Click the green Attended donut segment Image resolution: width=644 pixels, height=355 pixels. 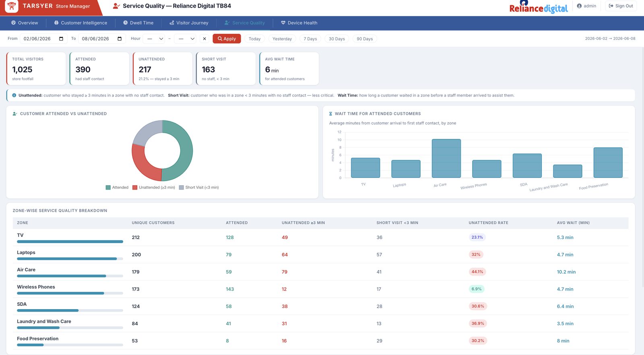pyautogui.click(x=186, y=151)
